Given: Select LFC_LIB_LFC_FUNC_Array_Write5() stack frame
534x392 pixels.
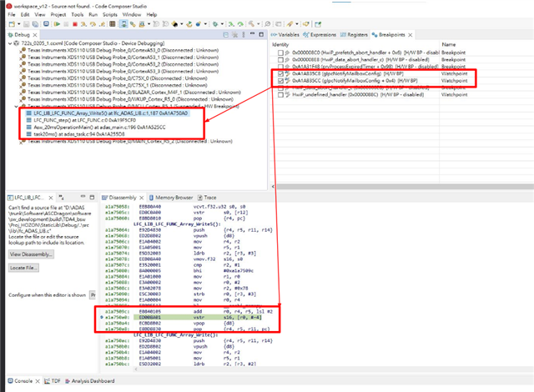Looking at the screenshot, I should [108, 113].
